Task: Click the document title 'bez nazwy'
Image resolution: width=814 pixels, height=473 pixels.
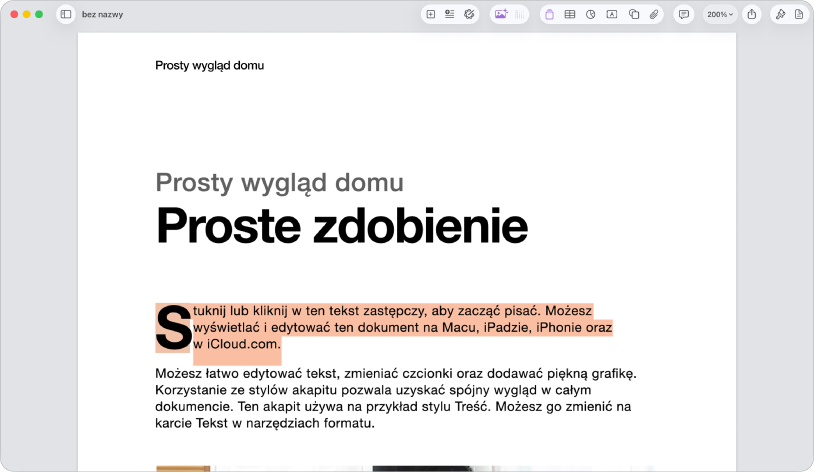Action: click(102, 15)
